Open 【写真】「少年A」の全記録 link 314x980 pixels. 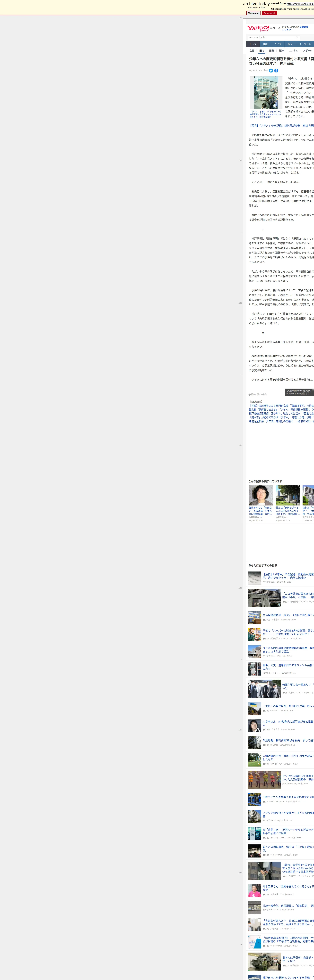pyautogui.click(x=281, y=126)
